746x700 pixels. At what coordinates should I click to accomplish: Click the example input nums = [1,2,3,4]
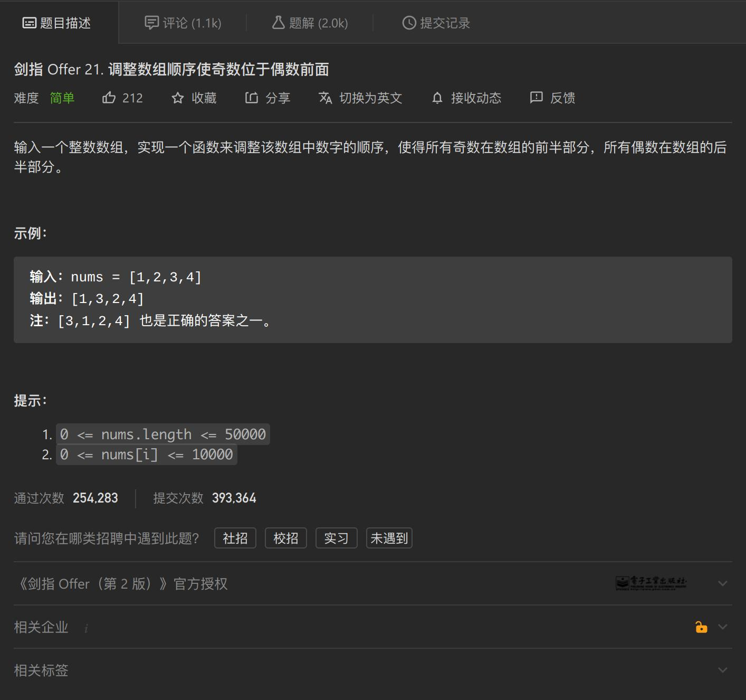pyautogui.click(x=136, y=277)
